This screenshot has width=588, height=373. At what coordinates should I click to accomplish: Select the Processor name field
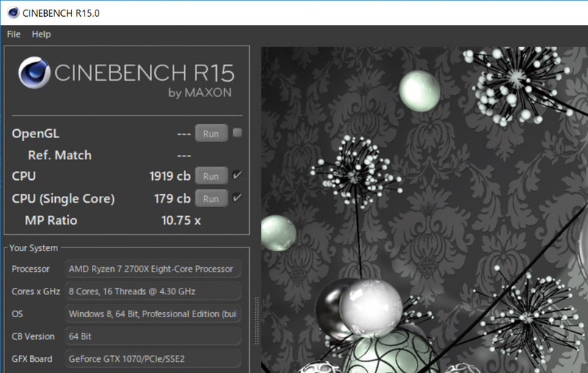click(x=153, y=269)
